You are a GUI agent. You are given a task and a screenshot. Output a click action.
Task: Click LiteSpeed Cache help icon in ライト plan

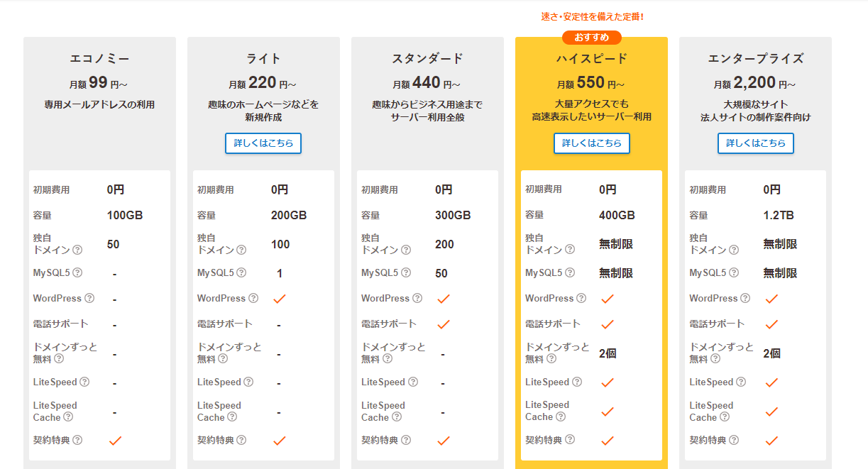click(232, 417)
